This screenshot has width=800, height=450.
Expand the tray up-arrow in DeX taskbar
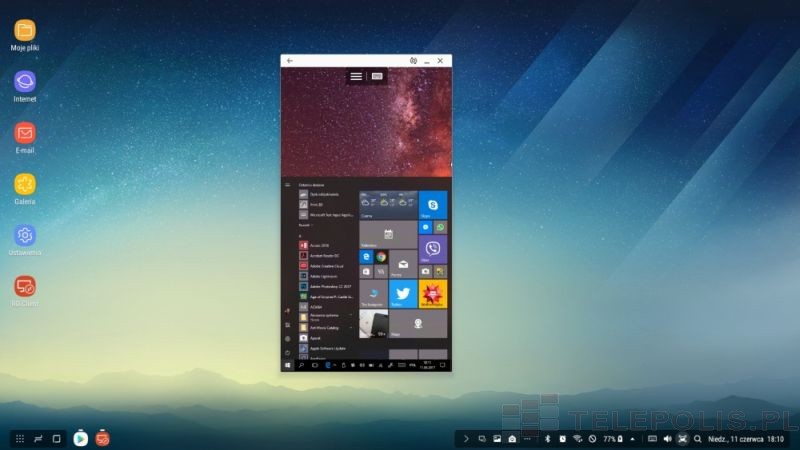tap(633, 439)
